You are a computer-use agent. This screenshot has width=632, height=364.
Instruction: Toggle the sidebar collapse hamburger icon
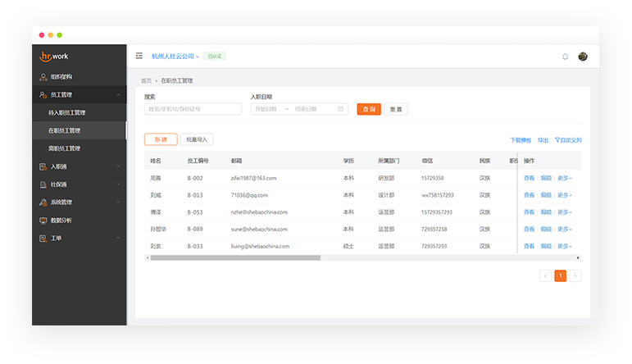(x=139, y=56)
